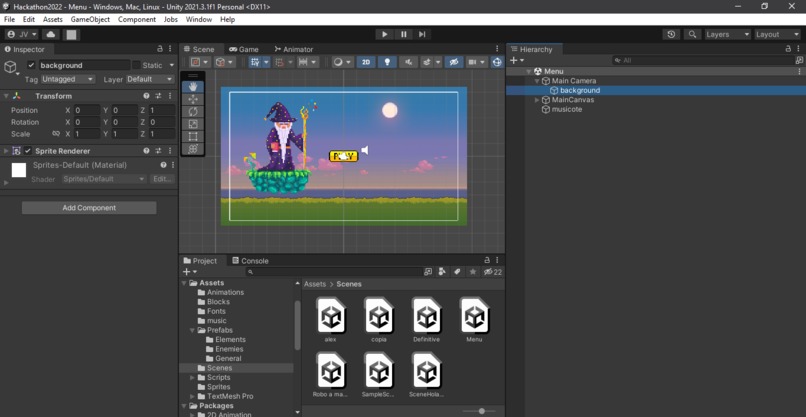Adjust the Project icon size slider
Screen dimensions: 806x417
[x=481, y=411]
